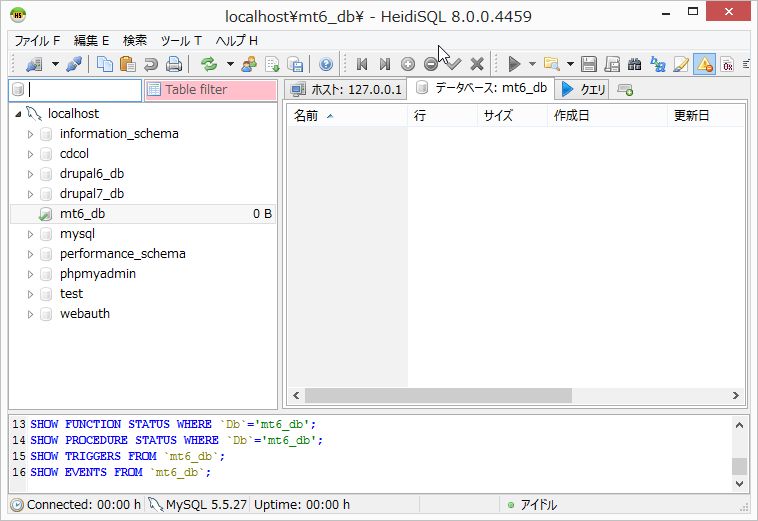Open the blue Help icon

[326, 64]
